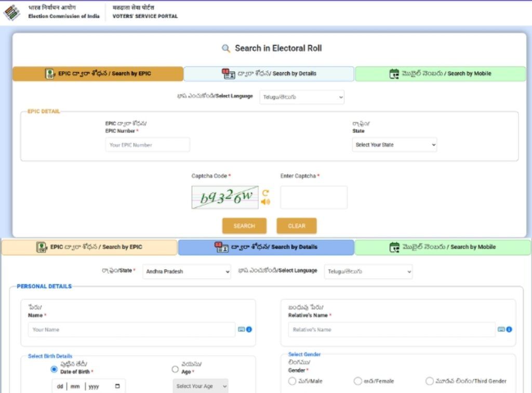Image resolution: width=532 pixels, height=393 pixels.
Task: Switch to lower Search by Mobile tab
Action: pyautogui.click(x=443, y=247)
